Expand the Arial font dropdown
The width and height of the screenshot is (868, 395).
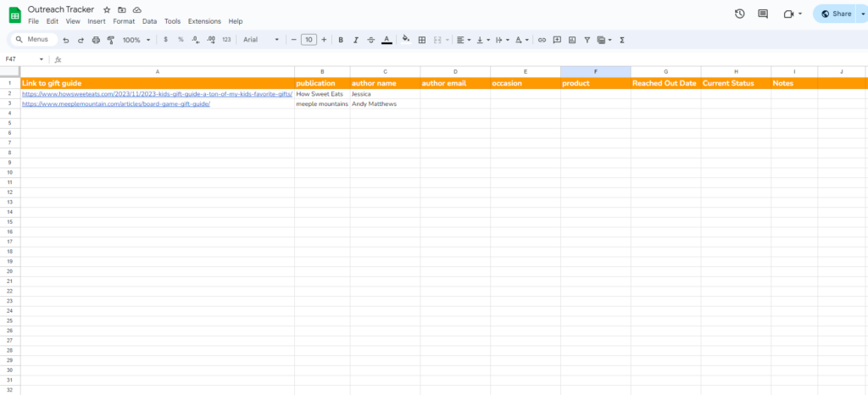pos(261,40)
